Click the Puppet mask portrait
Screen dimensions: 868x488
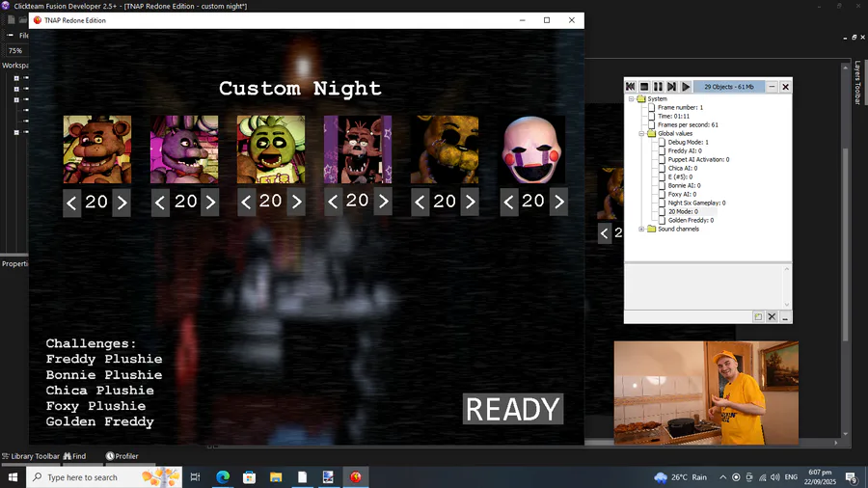[x=532, y=149]
